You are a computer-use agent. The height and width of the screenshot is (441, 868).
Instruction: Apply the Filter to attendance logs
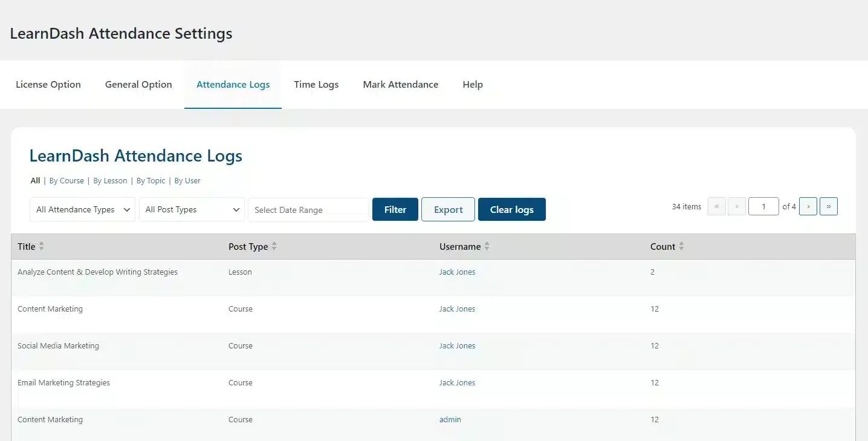pos(395,209)
